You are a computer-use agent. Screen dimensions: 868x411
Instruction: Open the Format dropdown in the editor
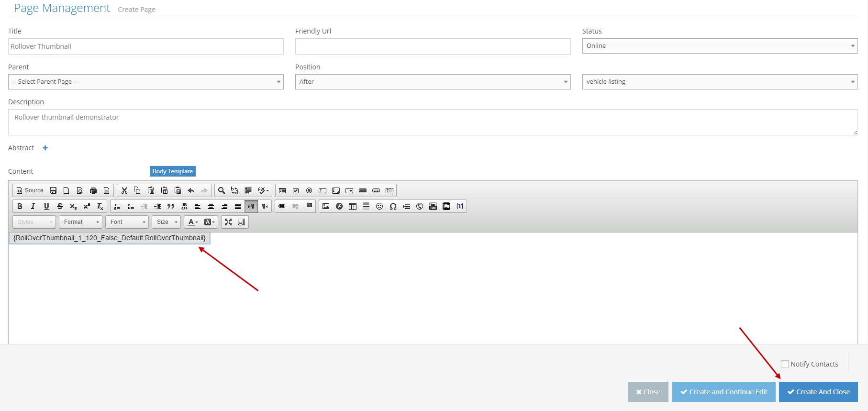pos(81,222)
